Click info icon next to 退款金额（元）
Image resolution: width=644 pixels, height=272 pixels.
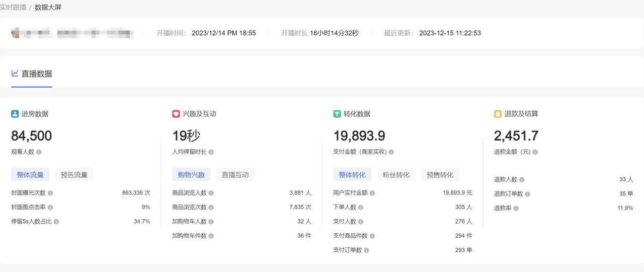pos(535,152)
